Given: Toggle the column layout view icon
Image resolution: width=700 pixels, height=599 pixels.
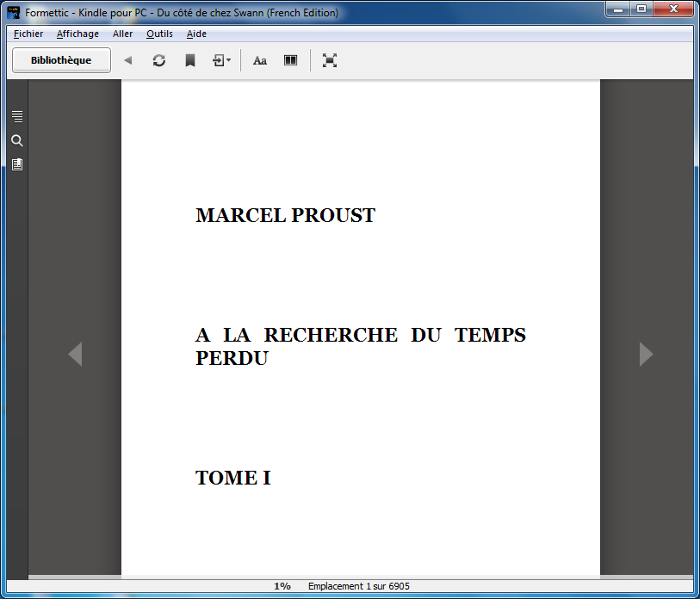Looking at the screenshot, I should click(291, 59).
